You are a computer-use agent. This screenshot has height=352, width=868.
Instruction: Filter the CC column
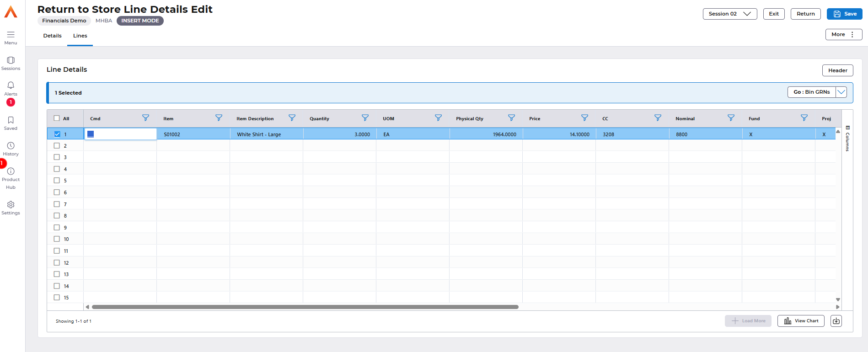tap(658, 118)
